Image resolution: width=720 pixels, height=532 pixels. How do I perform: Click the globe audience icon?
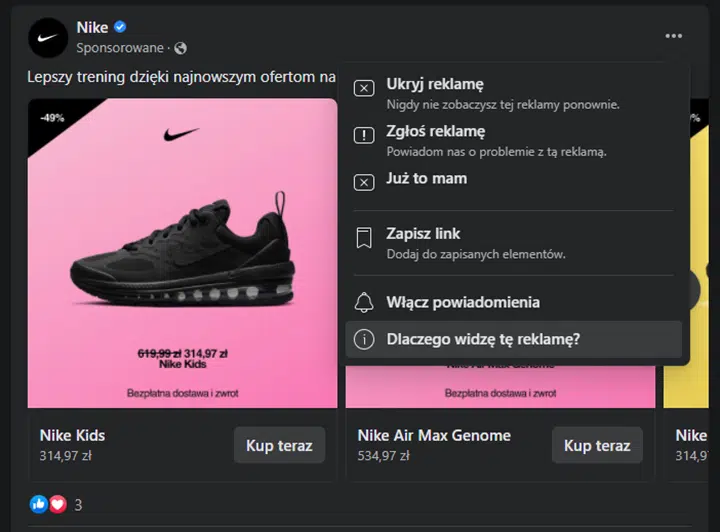click(x=180, y=48)
